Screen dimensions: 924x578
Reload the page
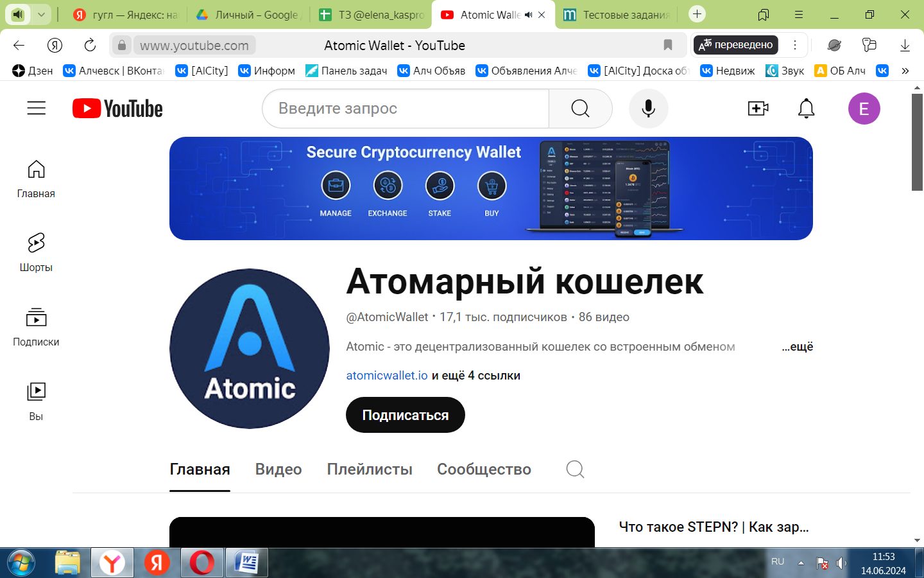(x=90, y=45)
